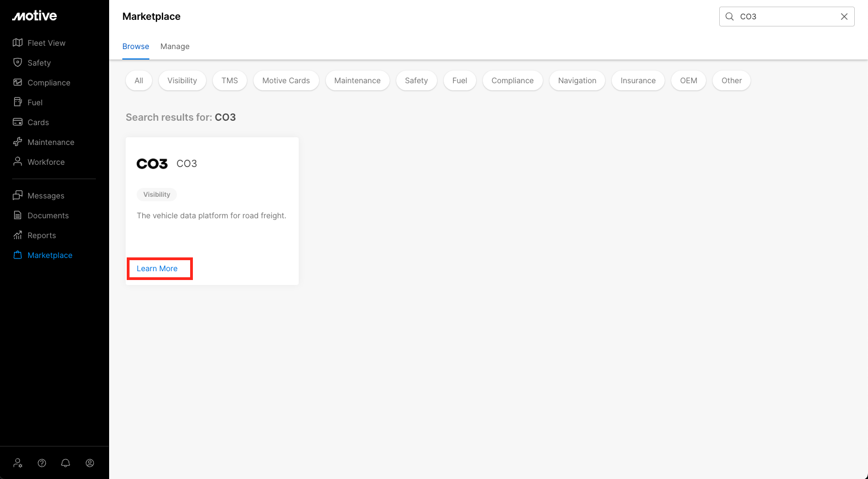
Task: Click the magnifier icon in the search box
Action: (x=730, y=17)
